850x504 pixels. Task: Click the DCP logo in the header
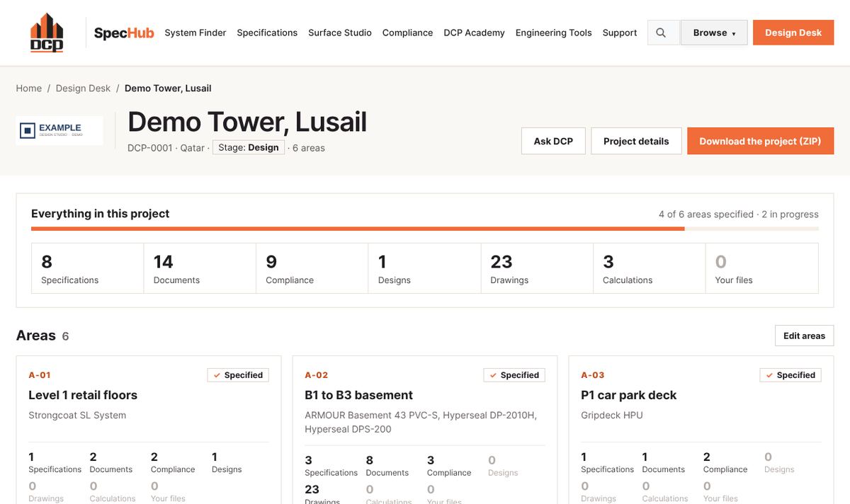pyautogui.click(x=47, y=33)
